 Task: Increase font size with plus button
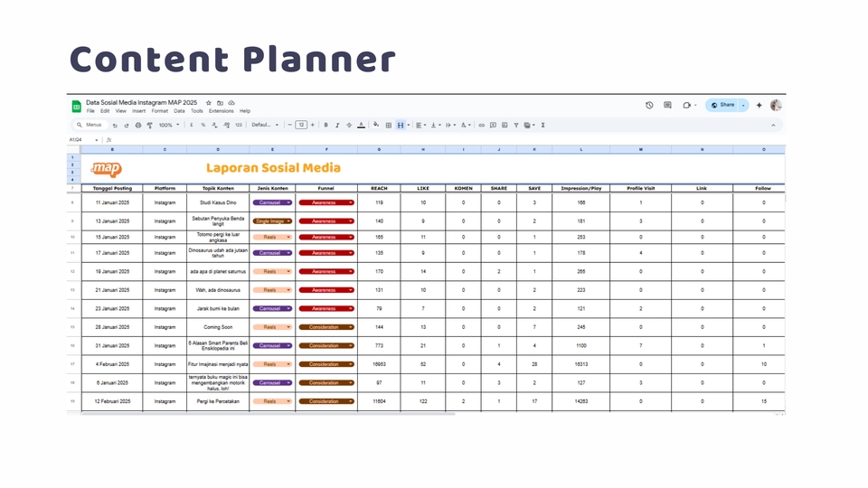click(313, 125)
